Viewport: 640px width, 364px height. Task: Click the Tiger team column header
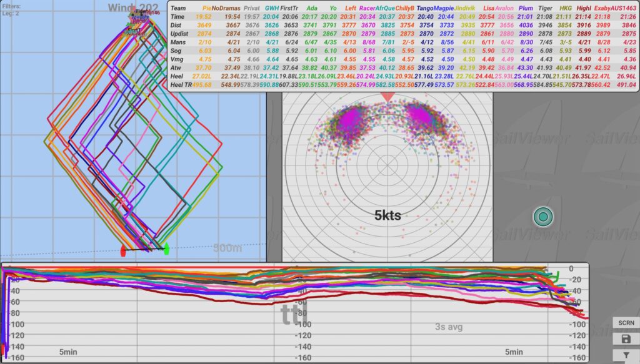coord(545,8)
